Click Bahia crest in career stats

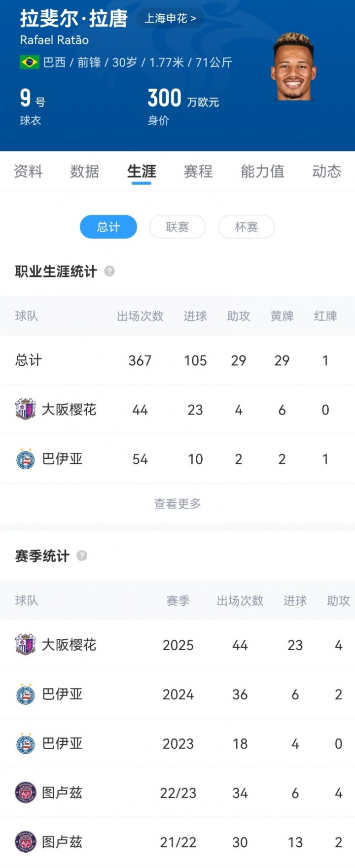tap(25, 459)
